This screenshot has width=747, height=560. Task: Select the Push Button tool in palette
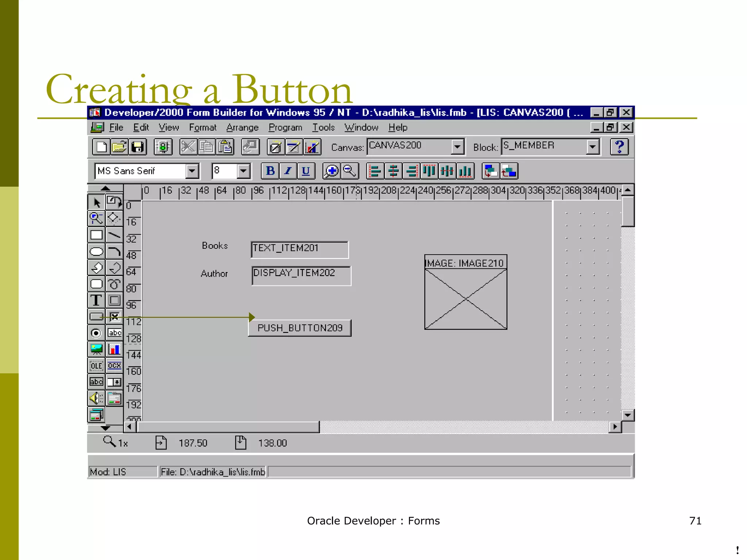(96, 316)
